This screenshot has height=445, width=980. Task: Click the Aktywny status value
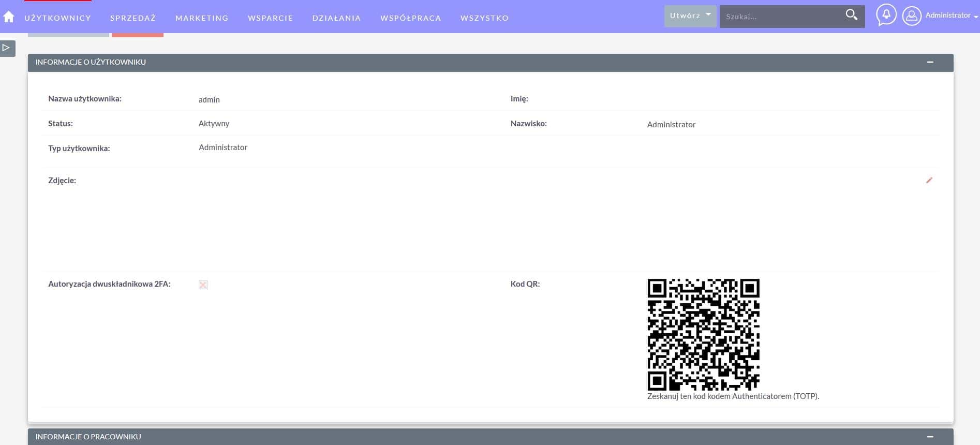pos(214,123)
